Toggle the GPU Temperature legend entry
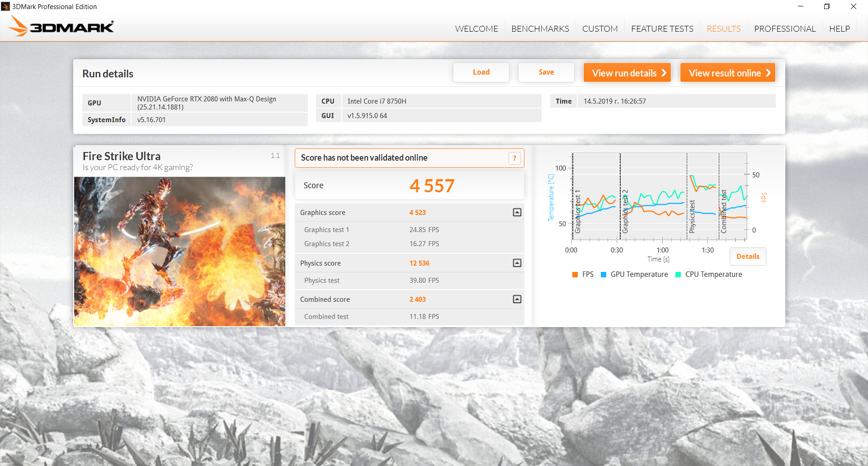 pos(634,275)
